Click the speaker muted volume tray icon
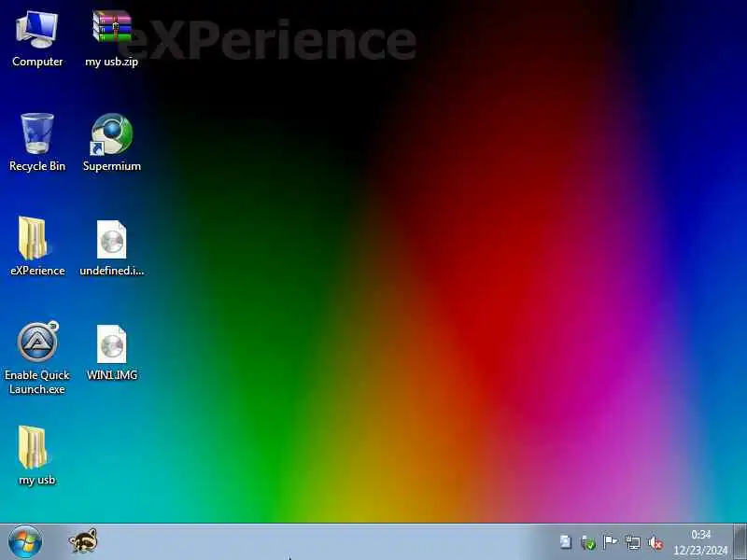This screenshot has width=747, height=560. point(656,542)
